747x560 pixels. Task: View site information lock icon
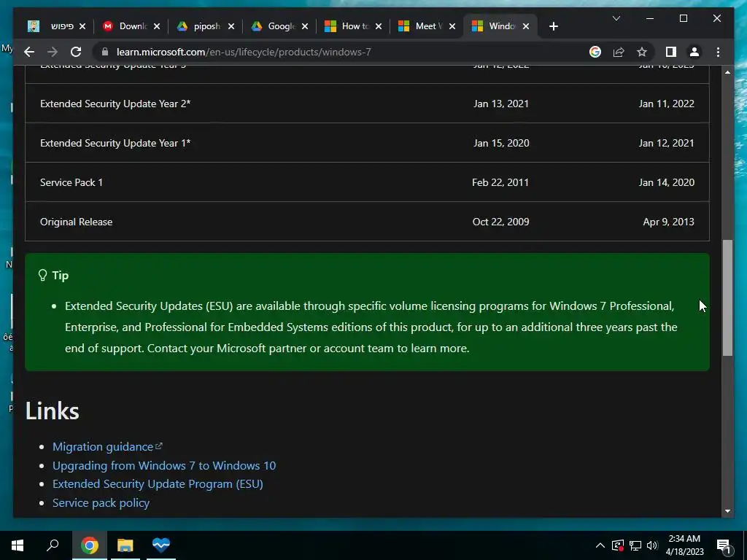pyautogui.click(x=105, y=52)
